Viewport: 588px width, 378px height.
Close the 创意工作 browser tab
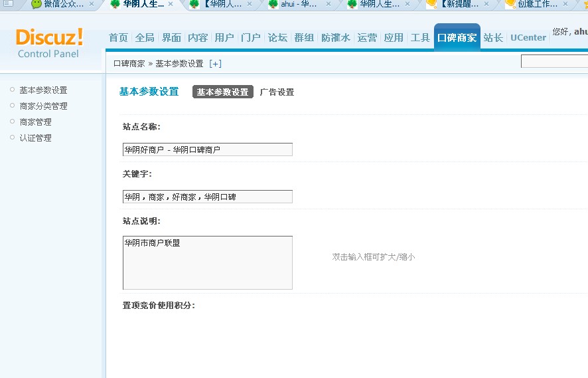point(565,4)
